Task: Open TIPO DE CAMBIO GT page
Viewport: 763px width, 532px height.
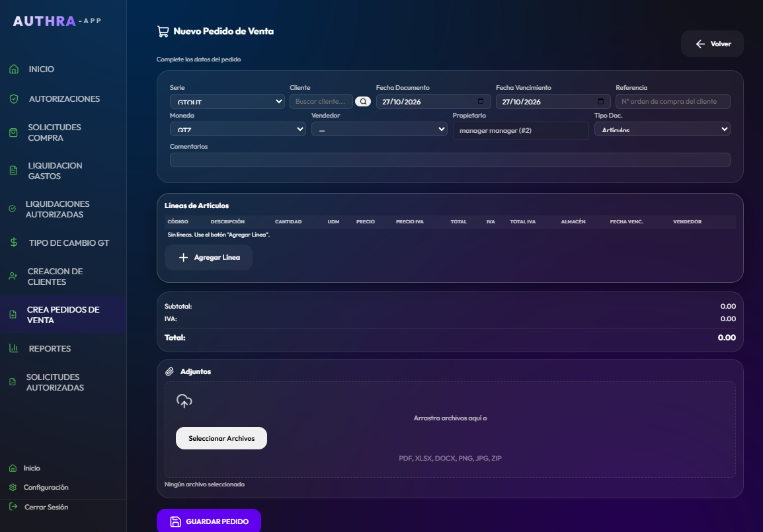Action: click(63, 243)
